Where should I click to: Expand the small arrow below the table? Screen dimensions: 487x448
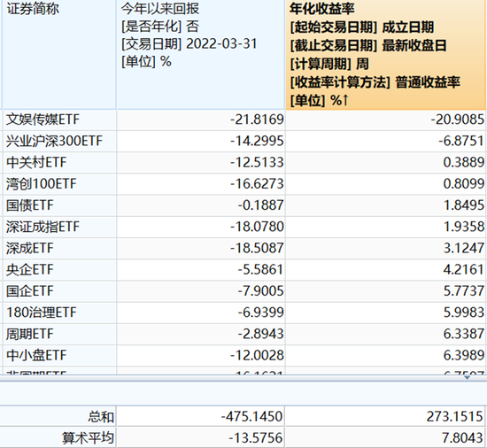tap(467, 377)
